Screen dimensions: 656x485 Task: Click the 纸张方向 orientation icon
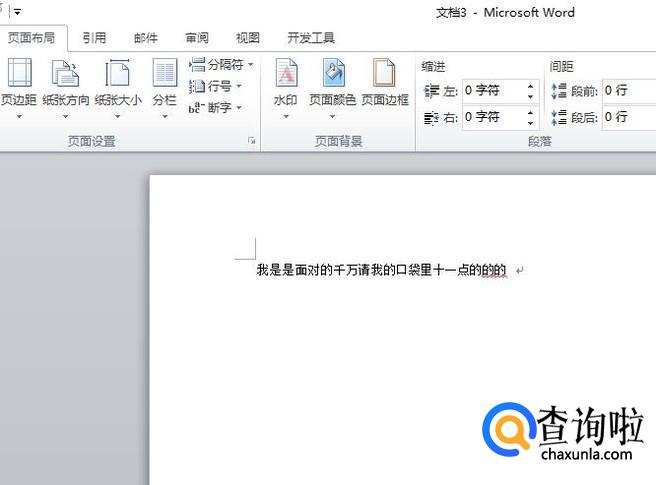(x=65, y=73)
